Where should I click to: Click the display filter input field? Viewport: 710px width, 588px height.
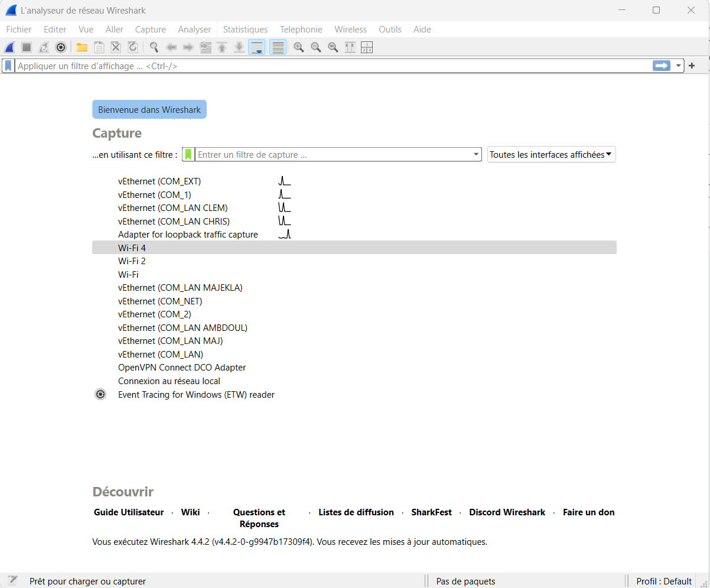(331, 66)
